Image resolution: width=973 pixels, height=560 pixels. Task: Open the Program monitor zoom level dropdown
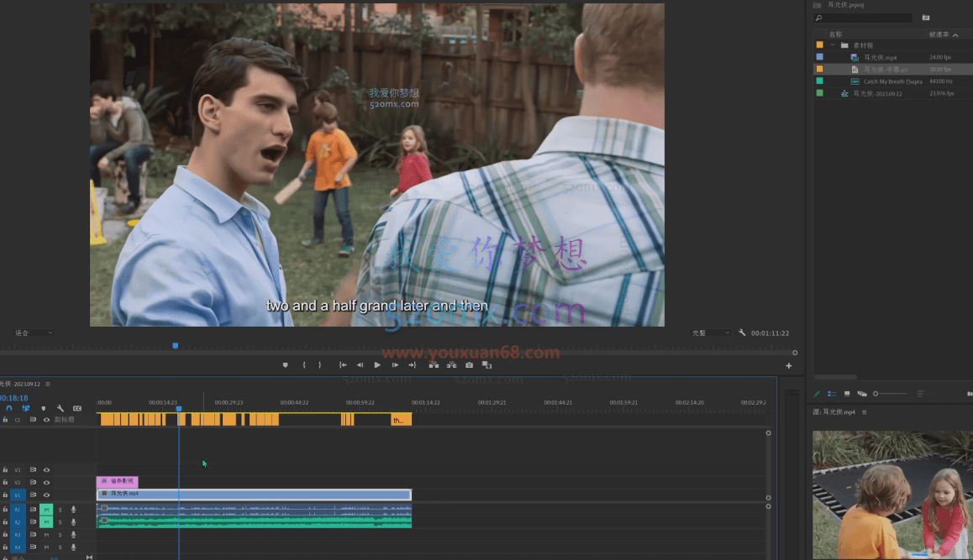(x=34, y=333)
